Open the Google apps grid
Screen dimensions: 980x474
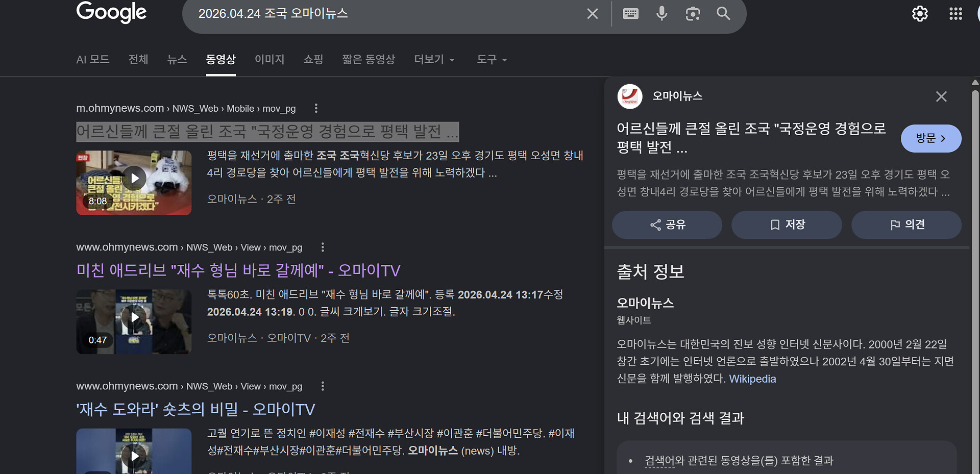955,14
